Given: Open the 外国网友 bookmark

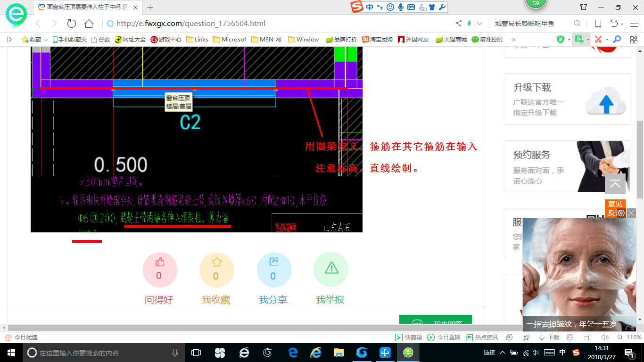Looking at the screenshot, I should click(413, 40).
